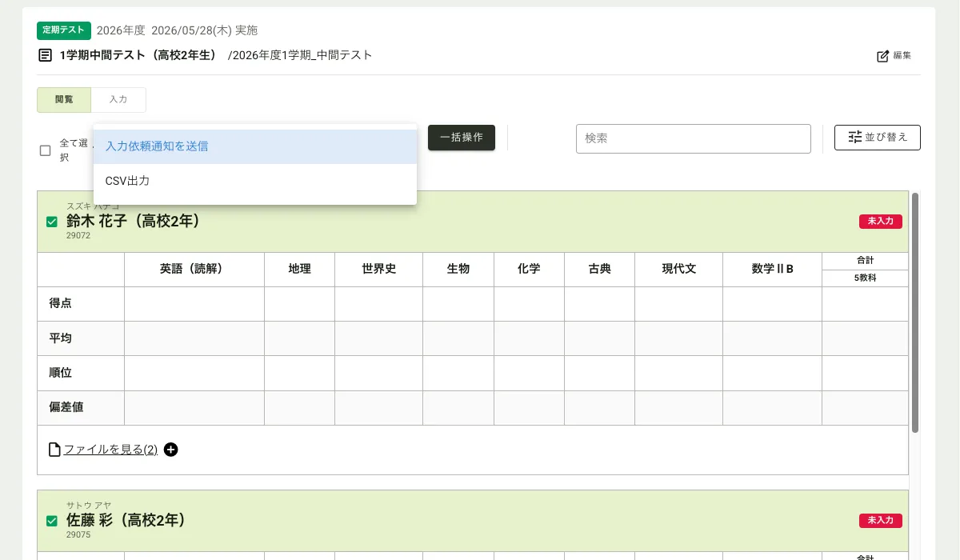This screenshot has width=960, height=560.
Task: Switch to the 入力 tab
Action: tap(118, 100)
